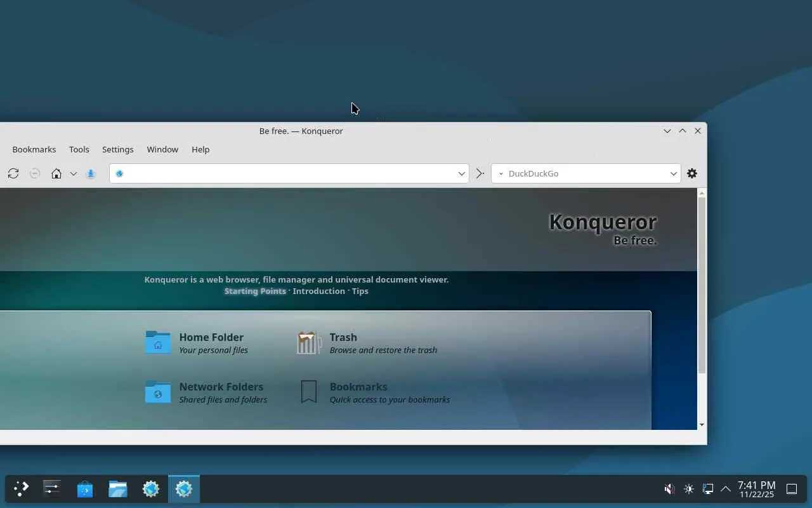Image resolution: width=812 pixels, height=508 pixels.
Task: Expand the location bar history dropdown
Action: pos(462,173)
